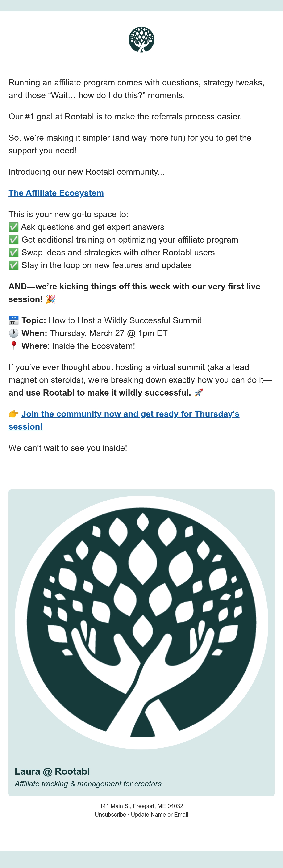This screenshot has width=283, height=868.
Task: Click the rocket emoji after wildly successful
Action: point(199,392)
